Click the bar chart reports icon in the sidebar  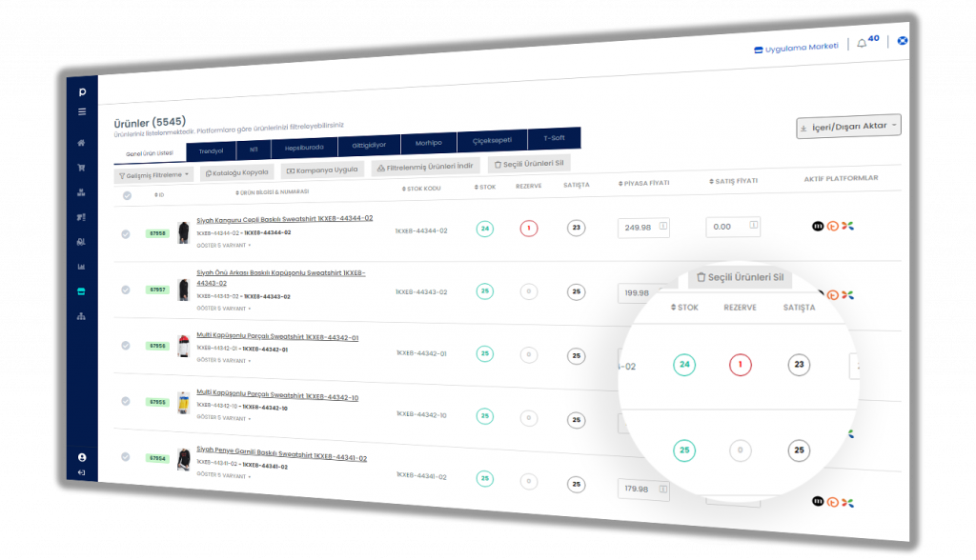pyautogui.click(x=82, y=267)
